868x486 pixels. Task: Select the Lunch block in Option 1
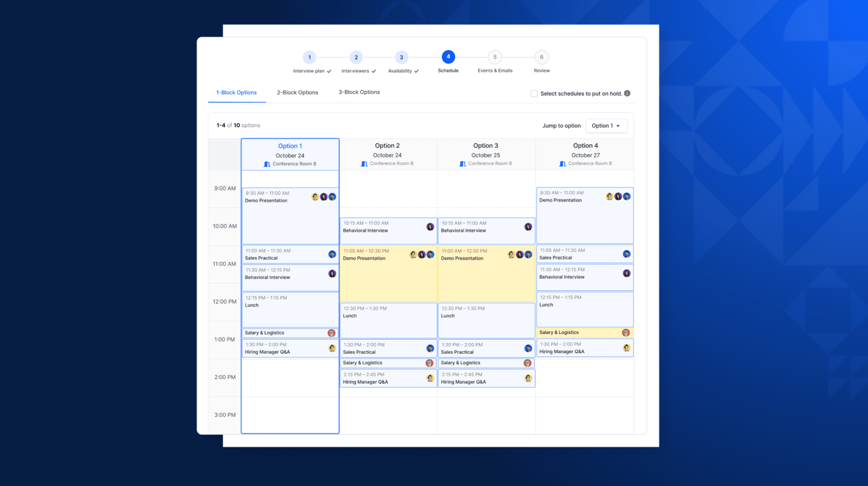click(x=290, y=309)
